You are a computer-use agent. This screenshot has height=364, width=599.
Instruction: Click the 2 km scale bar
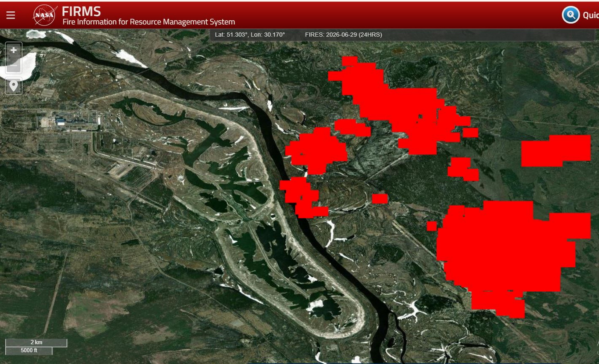36,342
